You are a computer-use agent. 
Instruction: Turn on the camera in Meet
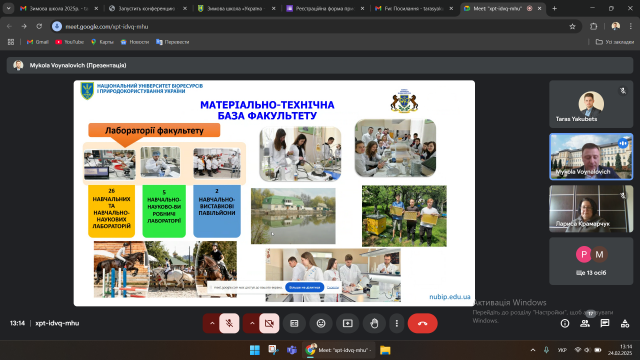[269, 323]
